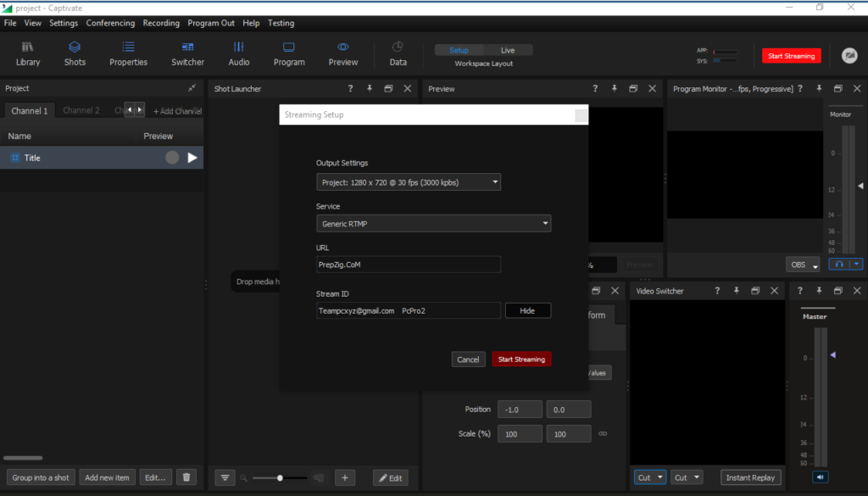Click the URL input field

pos(408,265)
